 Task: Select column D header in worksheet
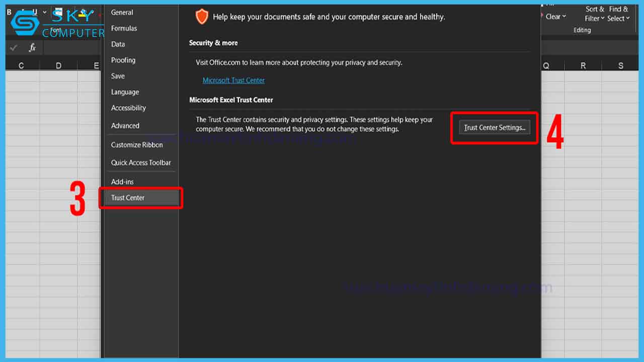[x=59, y=66]
